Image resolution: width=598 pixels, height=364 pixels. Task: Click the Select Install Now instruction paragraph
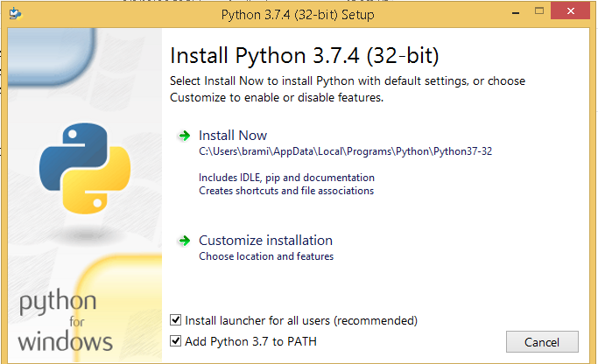pyautogui.click(x=347, y=89)
